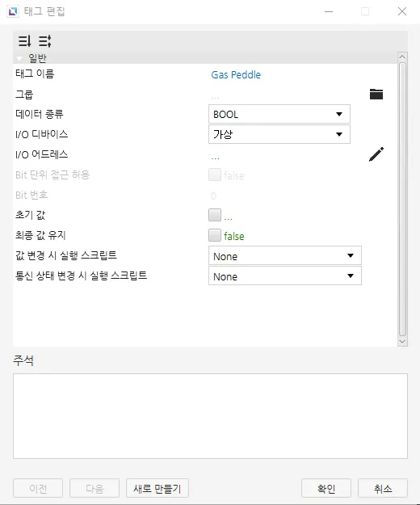Screen dimensions: 420x505
Task: Enable the 최종 값 유지 checkbox
Action: [x=215, y=235]
